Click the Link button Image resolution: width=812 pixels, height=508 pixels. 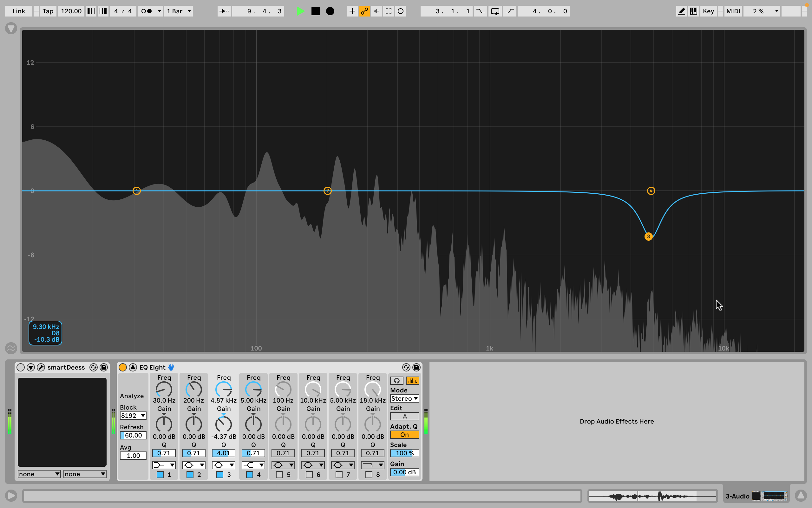pyautogui.click(x=19, y=11)
